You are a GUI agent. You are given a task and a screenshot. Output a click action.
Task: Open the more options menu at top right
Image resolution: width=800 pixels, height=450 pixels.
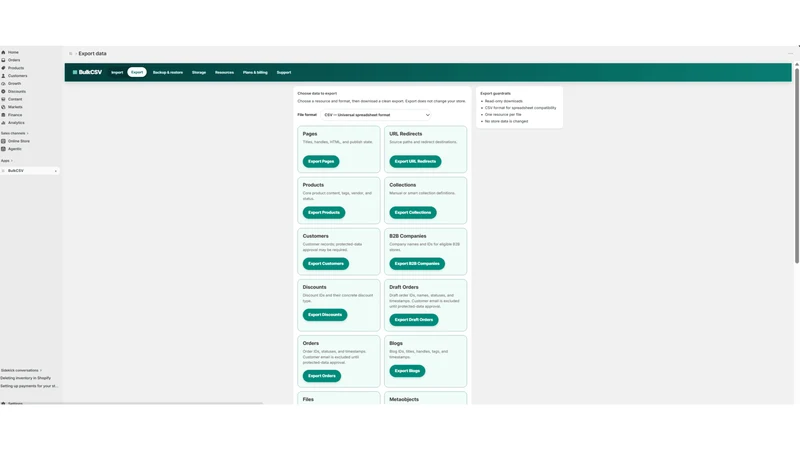(790, 54)
